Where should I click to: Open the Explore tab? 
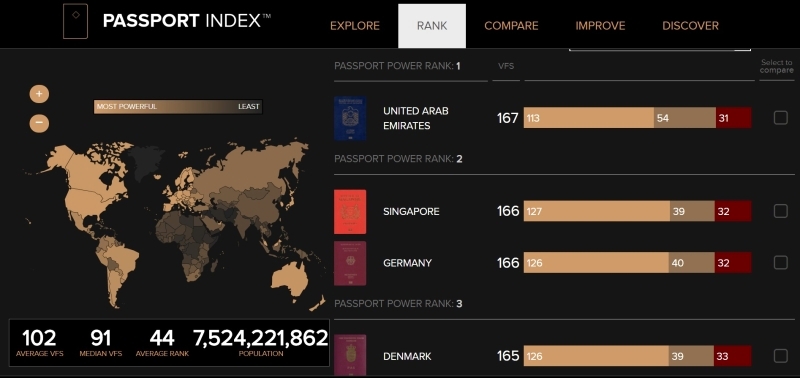tap(355, 26)
